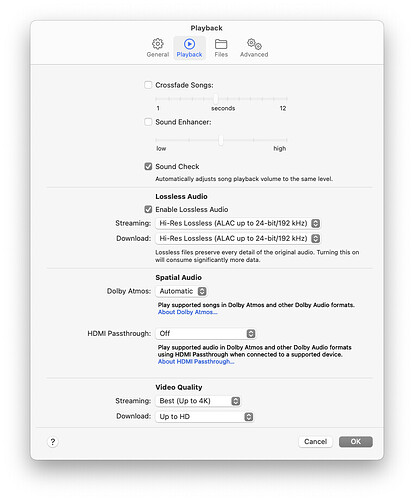Open Video Quality Download dropdown
This screenshot has height=500, width=414.
click(205, 416)
